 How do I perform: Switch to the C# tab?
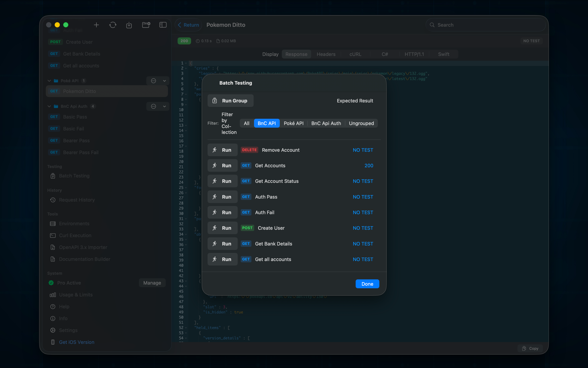click(x=385, y=54)
